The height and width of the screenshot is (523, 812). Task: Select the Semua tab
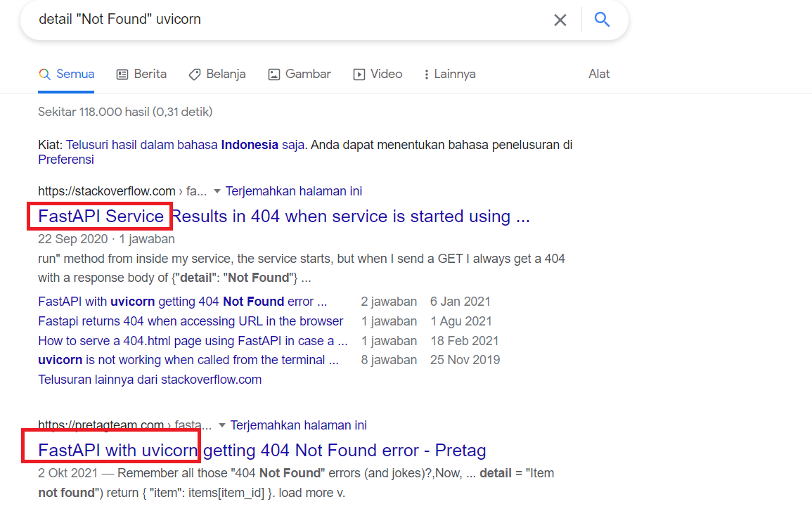[x=66, y=74]
